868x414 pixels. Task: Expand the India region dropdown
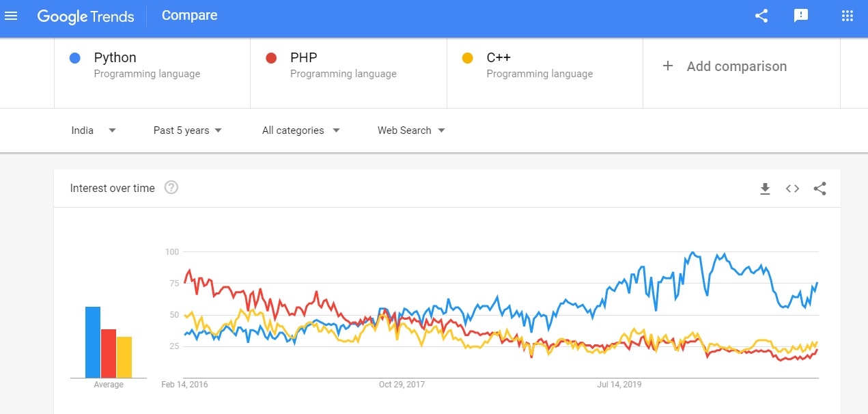(94, 130)
